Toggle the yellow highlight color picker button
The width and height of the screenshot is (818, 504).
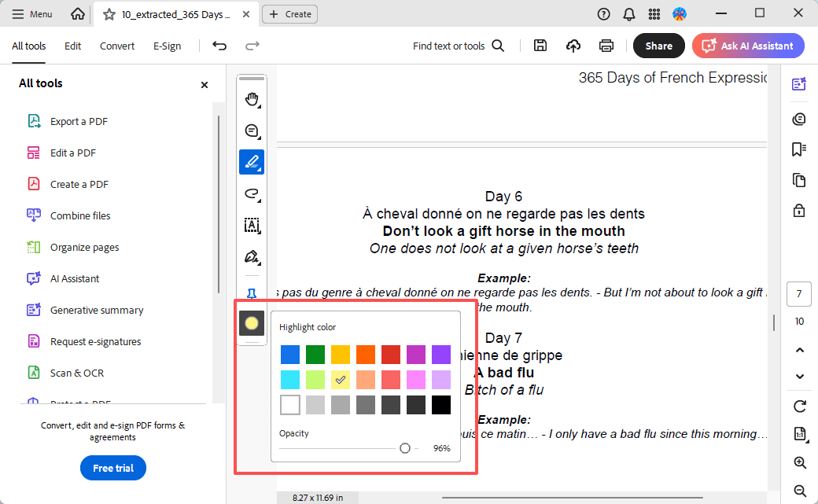pos(252,323)
